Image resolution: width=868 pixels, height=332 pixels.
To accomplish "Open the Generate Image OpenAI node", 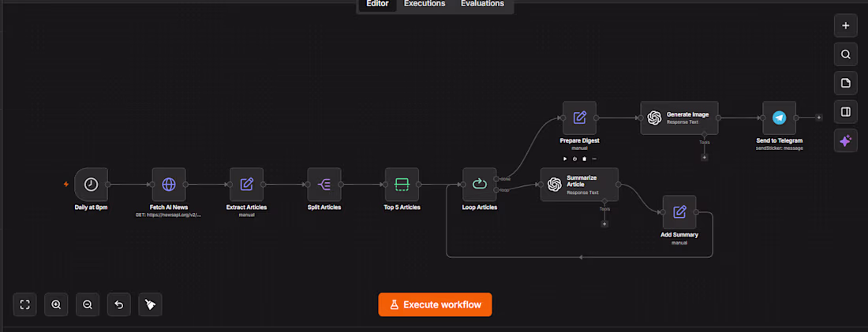I will pyautogui.click(x=679, y=118).
